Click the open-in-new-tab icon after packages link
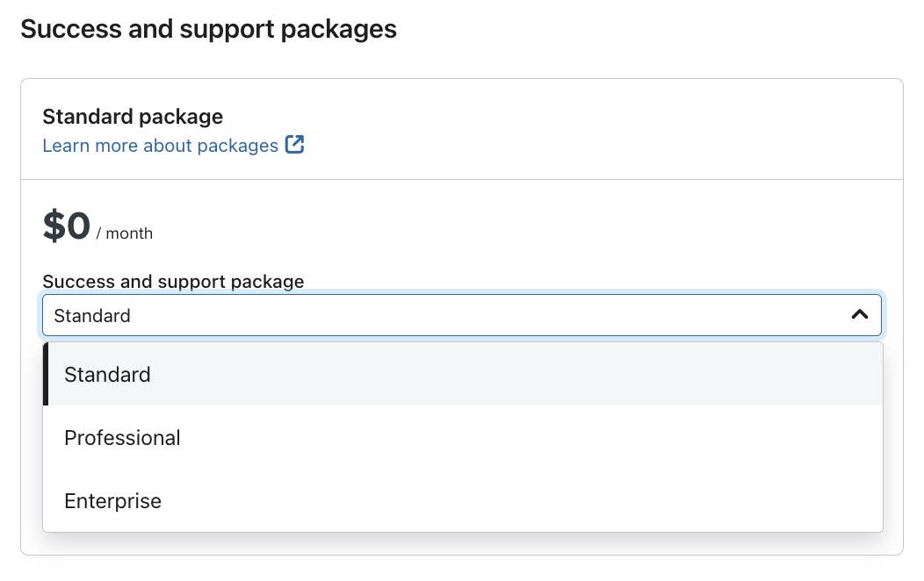This screenshot has width=924, height=581. pyautogui.click(x=295, y=145)
